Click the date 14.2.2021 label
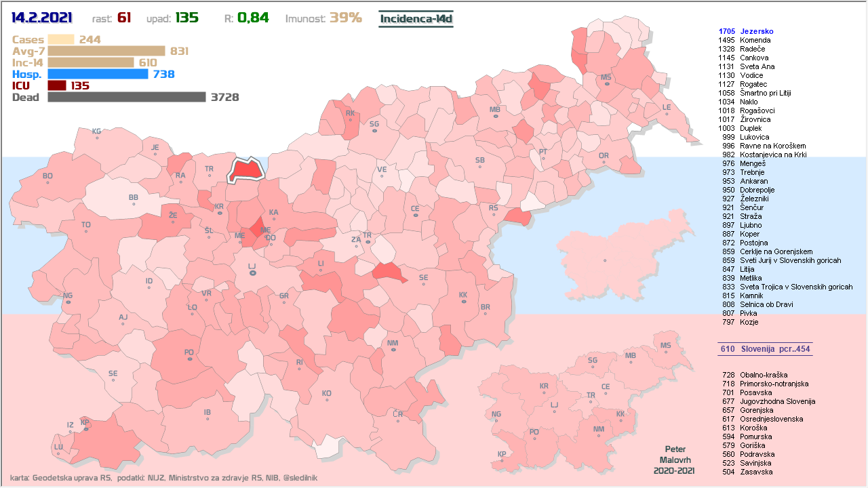This screenshot has width=868, height=488. tap(42, 18)
